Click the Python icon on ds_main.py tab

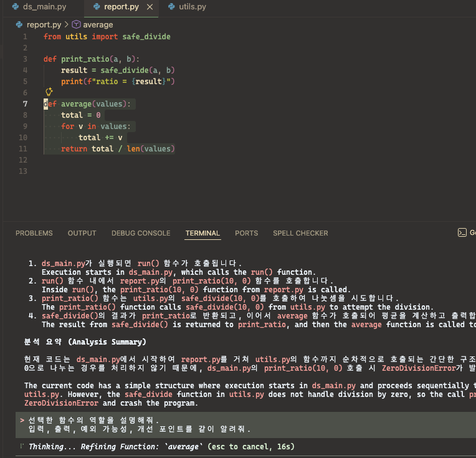(16, 7)
